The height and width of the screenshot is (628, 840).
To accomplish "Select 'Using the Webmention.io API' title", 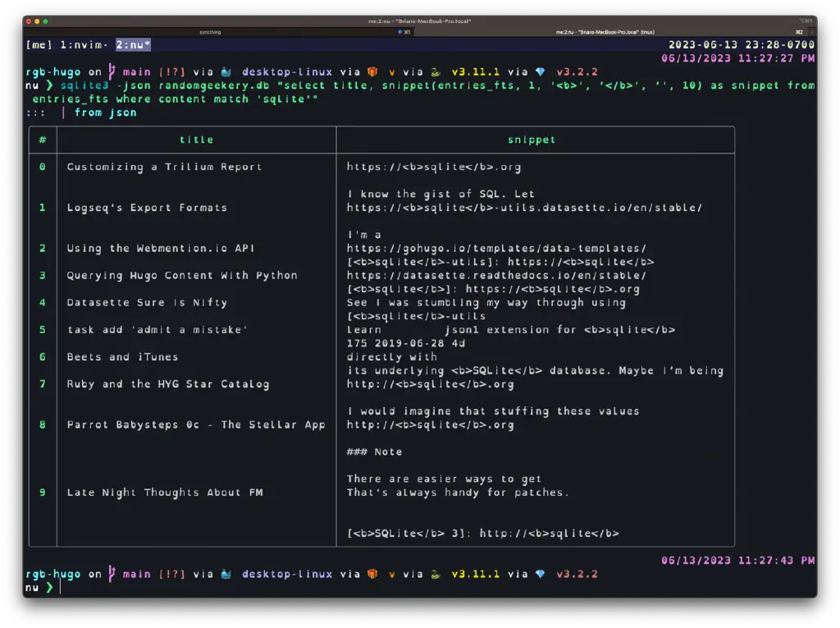I will 161,248.
